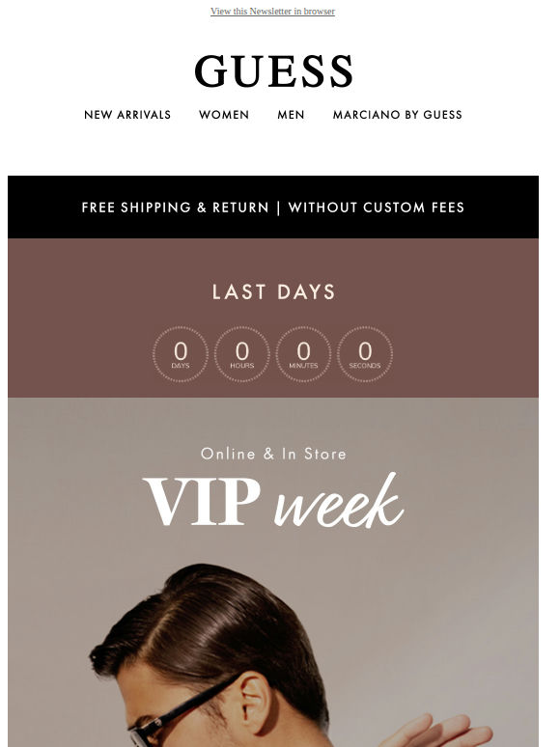Click the man's hair in the promo image

point(210,629)
